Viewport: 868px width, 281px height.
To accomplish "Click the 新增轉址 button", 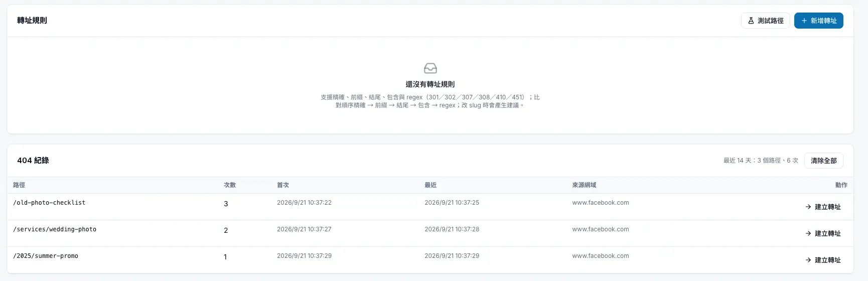I will (x=818, y=21).
